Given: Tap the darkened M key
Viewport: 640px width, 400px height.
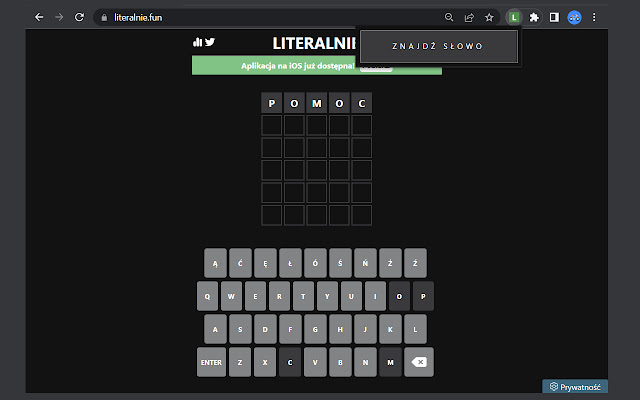Looking at the screenshot, I should (390, 362).
